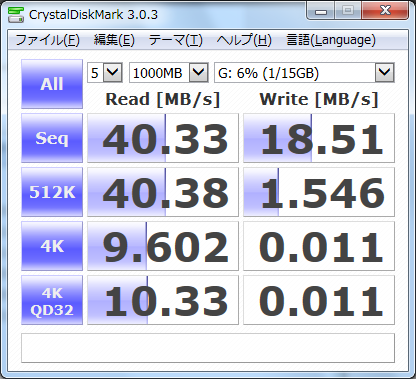
Task: Click the CrystalDiskMark title bar app icon
Action: coord(16,14)
